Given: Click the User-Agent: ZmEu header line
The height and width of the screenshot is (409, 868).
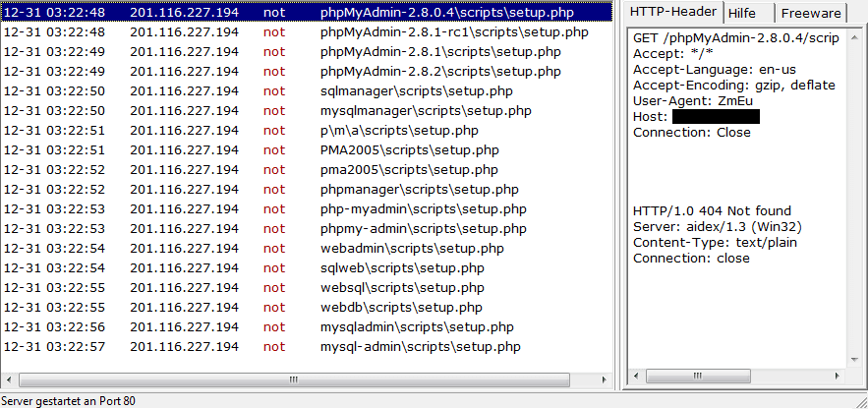Looking at the screenshot, I should (x=693, y=101).
